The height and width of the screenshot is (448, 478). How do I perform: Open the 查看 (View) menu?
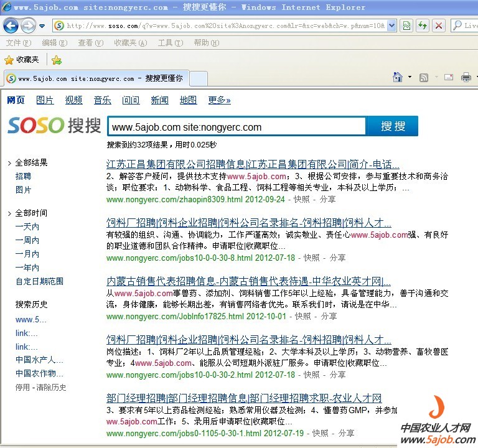click(x=90, y=43)
